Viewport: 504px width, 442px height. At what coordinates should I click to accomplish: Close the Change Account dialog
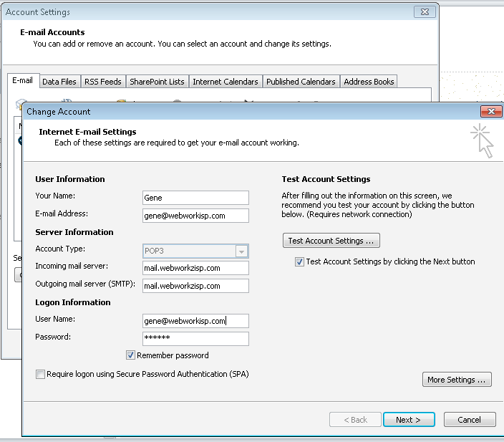pyautogui.click(x=490, y=112)
